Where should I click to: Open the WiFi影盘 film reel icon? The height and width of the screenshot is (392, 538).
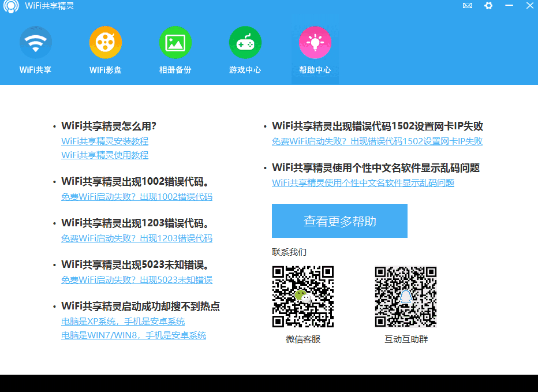pyautogui.click(x=105, y=43)
